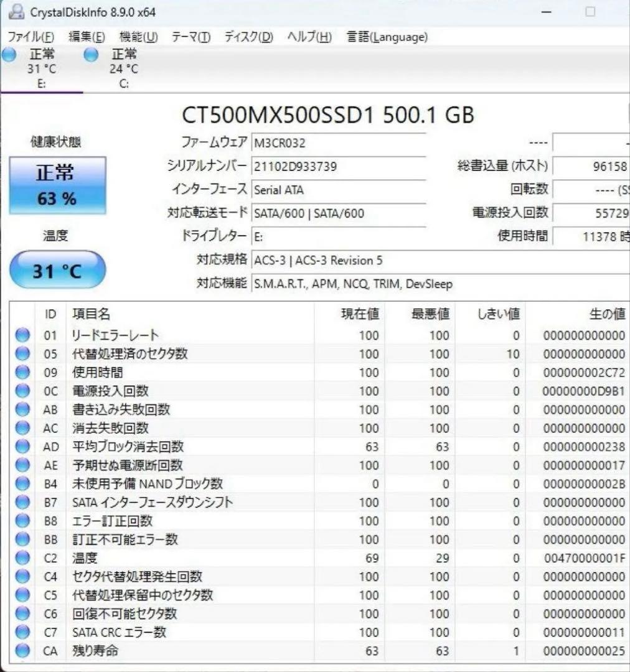Click the status dot beside 未使用予備 NAND ブロック数
Image resolution: width=630 pixels, height=672 pixels.
pyautogui.click(x=22, y=483)
